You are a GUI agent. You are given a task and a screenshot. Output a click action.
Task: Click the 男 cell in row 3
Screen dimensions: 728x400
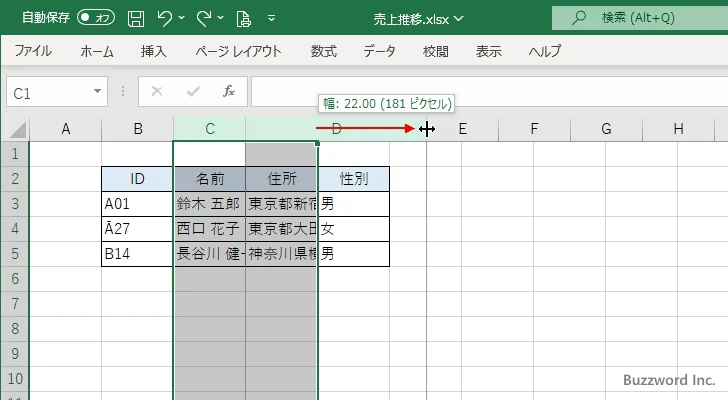pos(354,204)
